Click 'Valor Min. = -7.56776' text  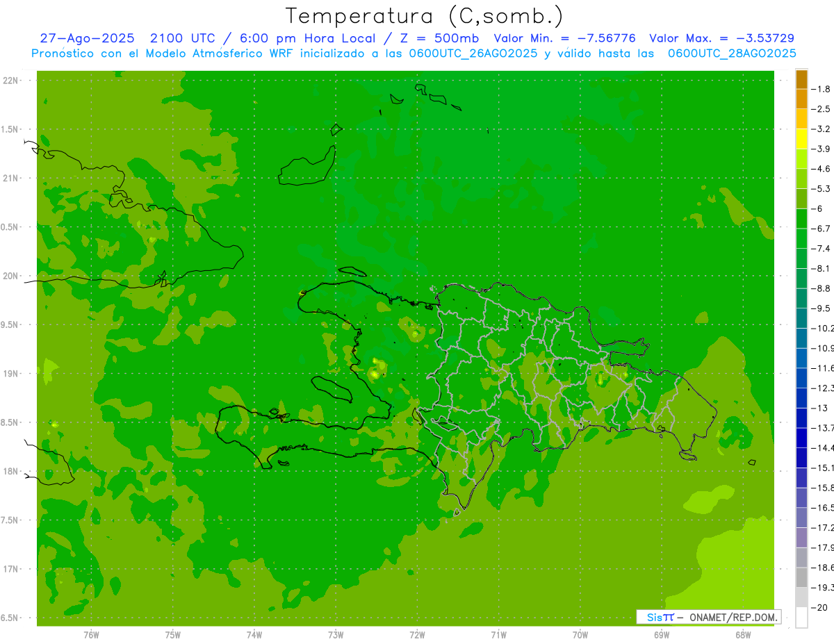tap(564, 38)
